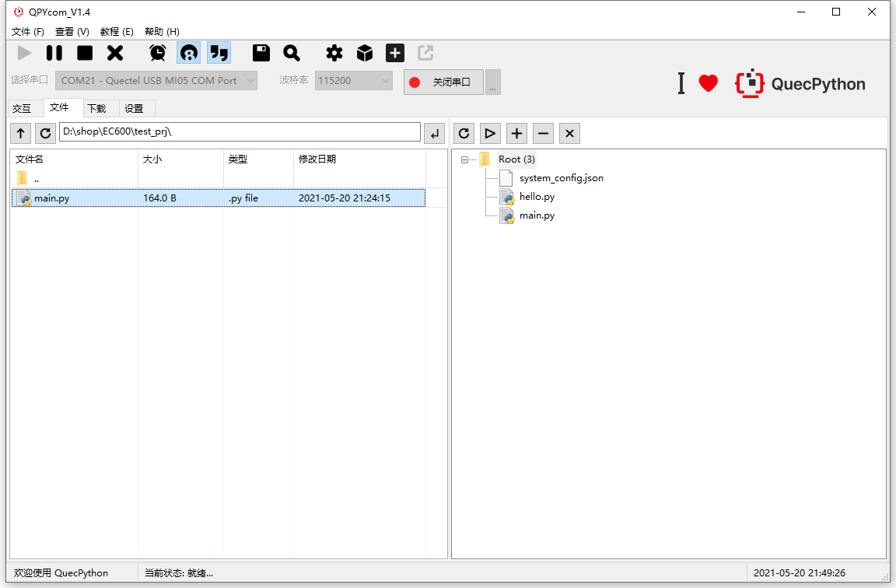Switch to the 下载 tab
The height and width of the screenshot is (588, 896).
[x=99, y=108]
